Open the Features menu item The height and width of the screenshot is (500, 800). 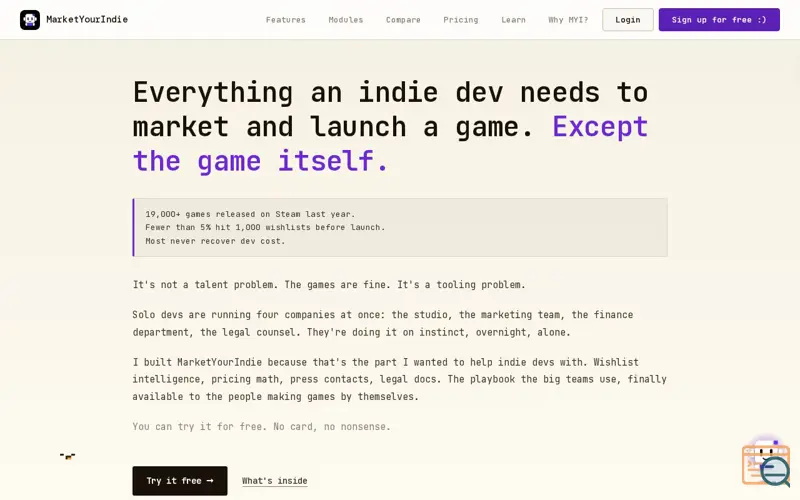(x=285, y=20)
